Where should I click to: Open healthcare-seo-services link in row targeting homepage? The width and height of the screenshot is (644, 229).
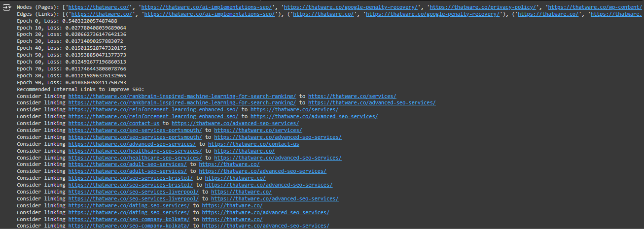point(135,151)
